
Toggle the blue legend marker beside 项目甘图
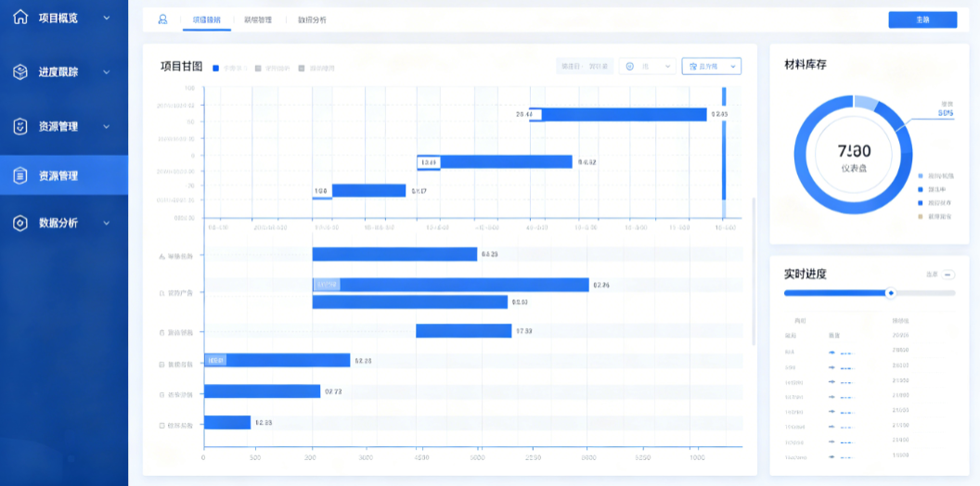pyautogui.click(x=215, y=68)
